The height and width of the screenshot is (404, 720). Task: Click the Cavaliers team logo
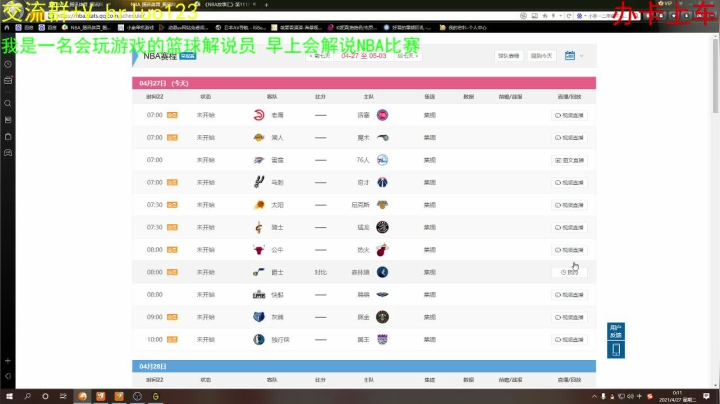click(x=259, y=227)
